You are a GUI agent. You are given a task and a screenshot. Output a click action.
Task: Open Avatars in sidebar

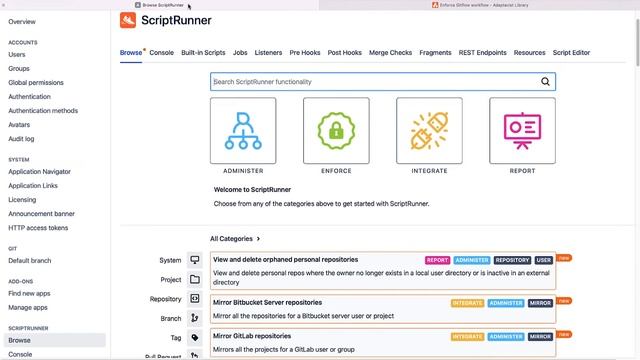pyautogui.click(x=19, y=125)
